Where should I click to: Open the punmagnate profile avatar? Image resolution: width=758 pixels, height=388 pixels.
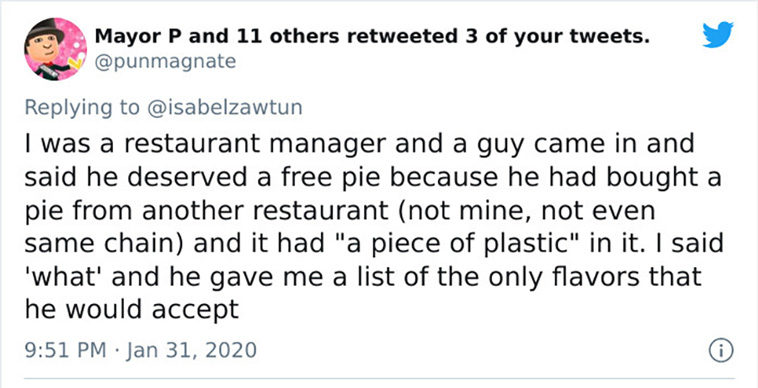(x=56, y=49)
